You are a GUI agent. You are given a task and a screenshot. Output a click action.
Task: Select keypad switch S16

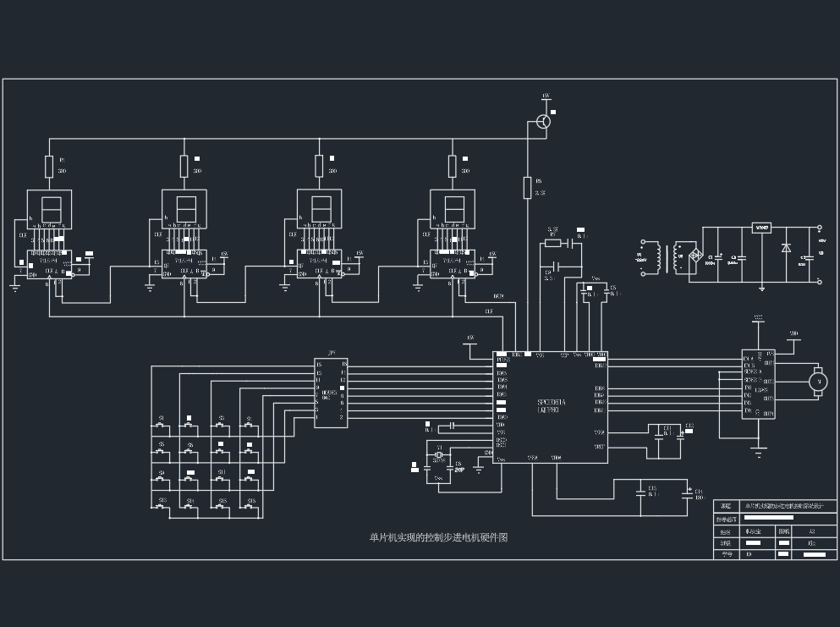pyautogui.click(x=250, y=507)
